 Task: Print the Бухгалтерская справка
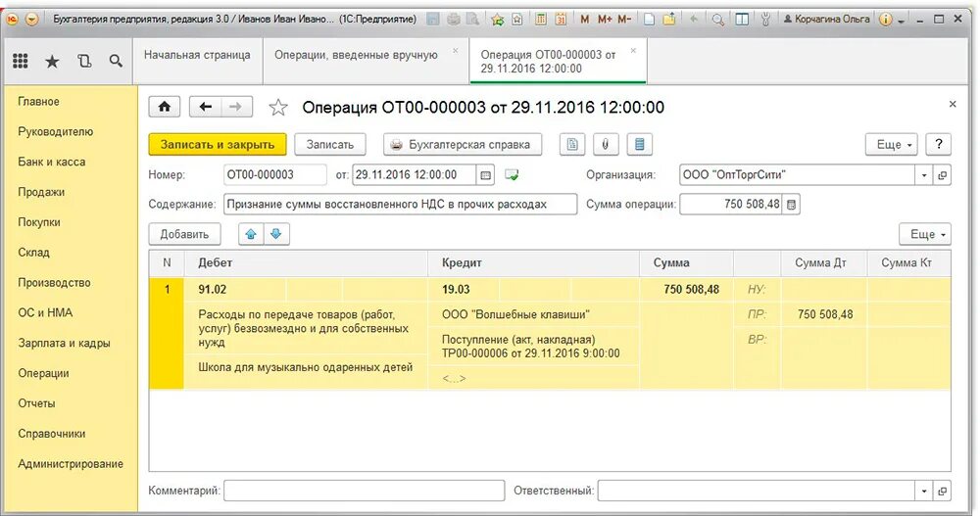(x=463, y=144)
